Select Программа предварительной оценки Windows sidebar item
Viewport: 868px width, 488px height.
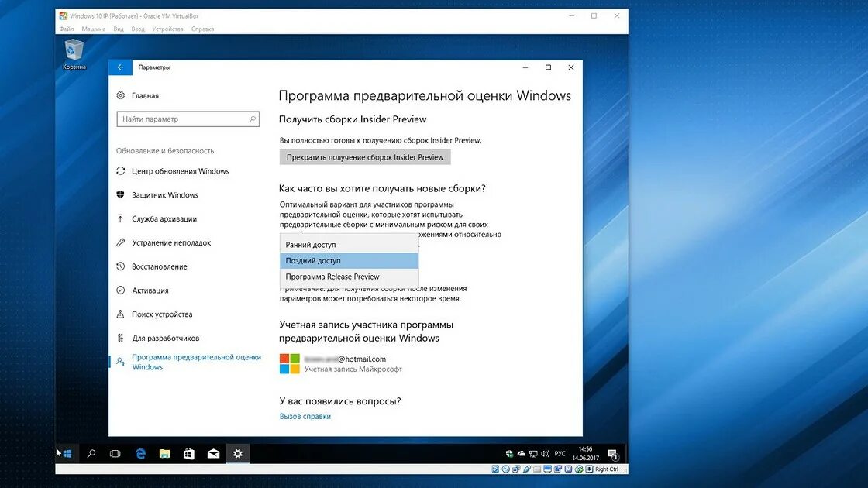coord(188,362)
